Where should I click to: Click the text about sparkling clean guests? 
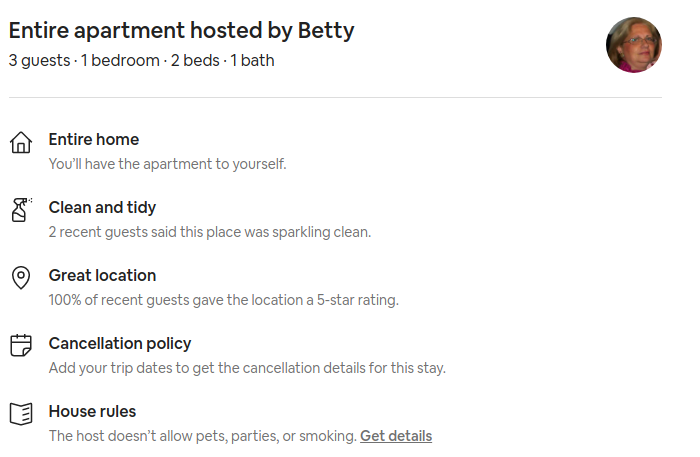210,232
